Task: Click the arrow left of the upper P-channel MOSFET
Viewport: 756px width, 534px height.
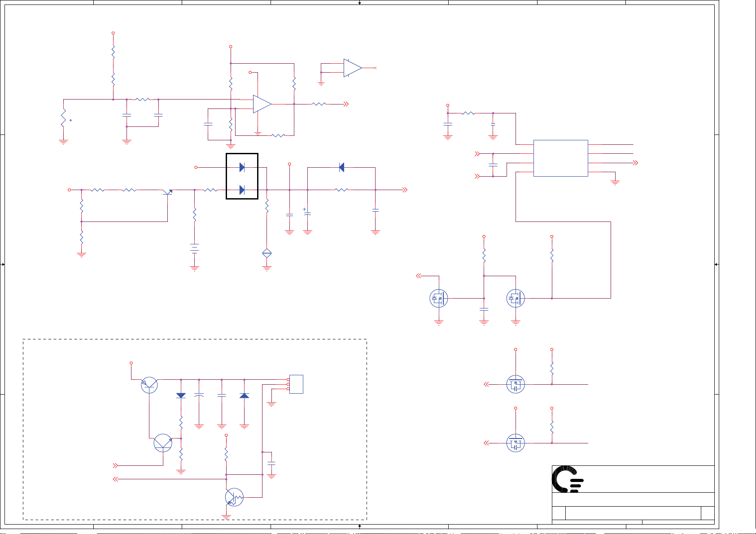Action: pos(486,384)
